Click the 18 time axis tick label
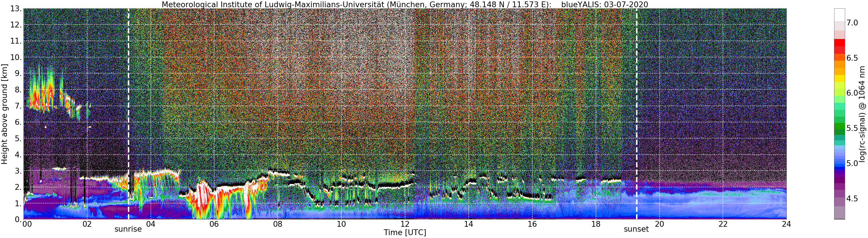 click(x=596, y=224)
